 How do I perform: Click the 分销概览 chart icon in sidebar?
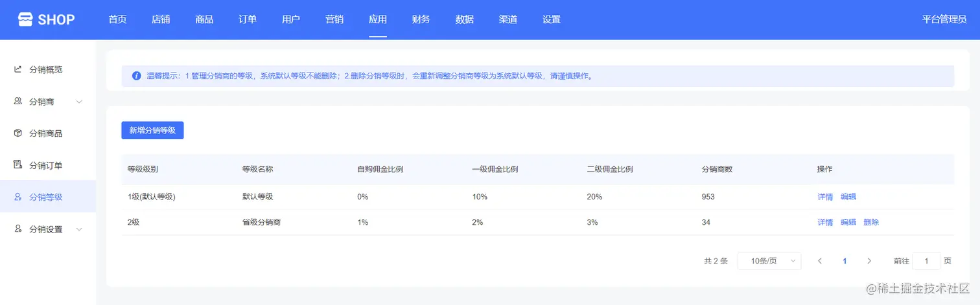[x=18, y=69]
